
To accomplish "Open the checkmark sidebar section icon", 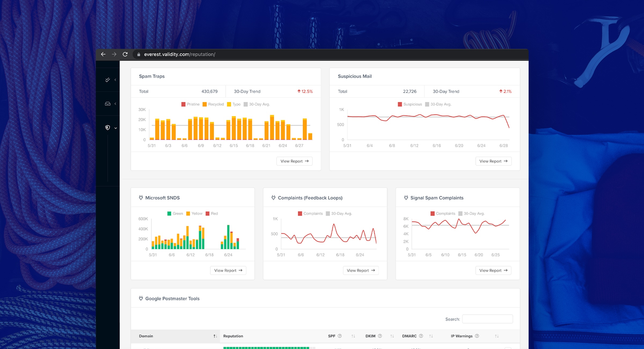I will click(108, 80).
